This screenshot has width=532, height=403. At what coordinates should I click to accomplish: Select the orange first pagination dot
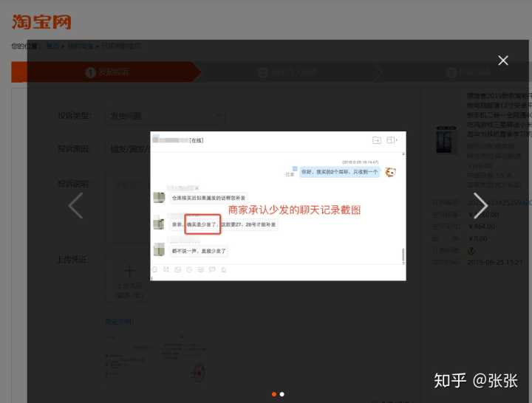click(x=274, y=394)
